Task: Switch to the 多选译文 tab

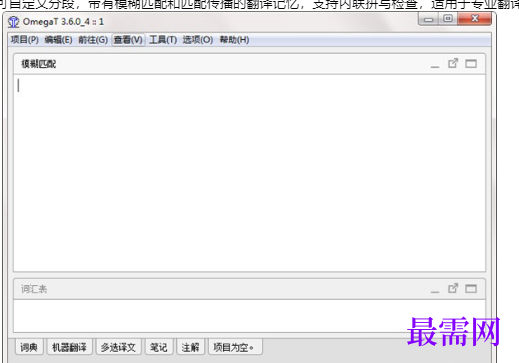Action: [118, 347]
